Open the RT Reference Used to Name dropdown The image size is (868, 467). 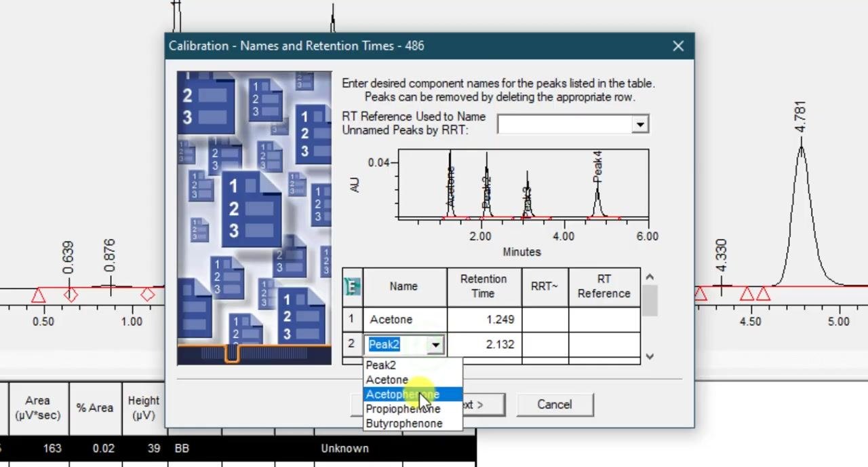point(639,124)
